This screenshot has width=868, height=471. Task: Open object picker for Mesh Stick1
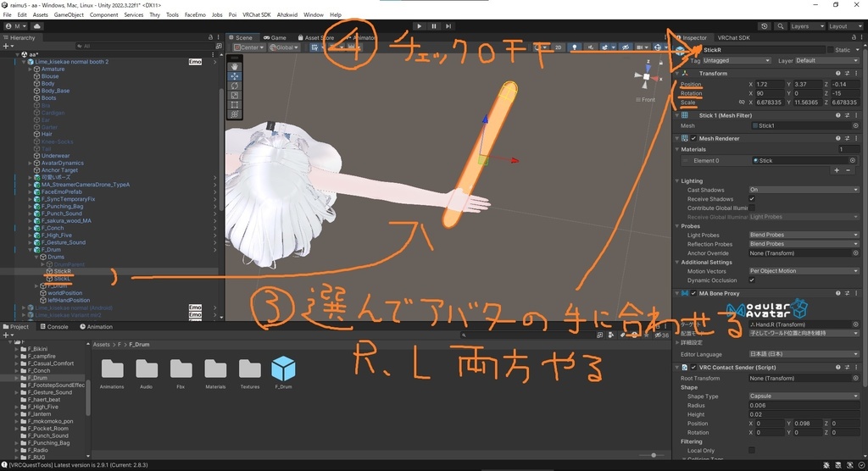pos(855,125)
